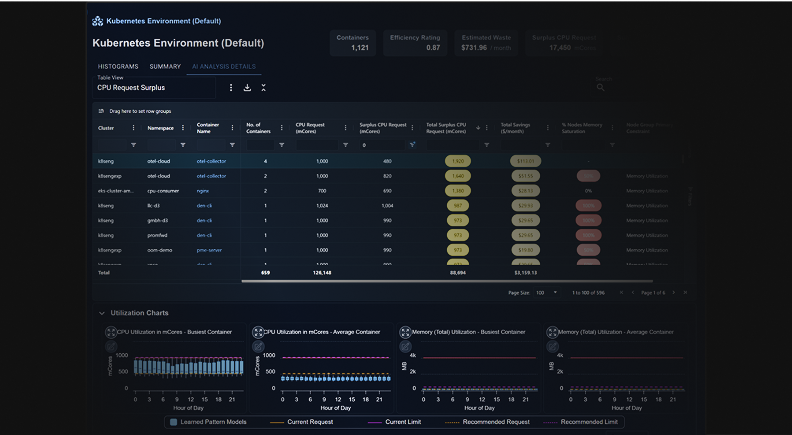Click the Efficiency Rating 0.87 card
Viewport: 792px width, 435px height.
point(415,43)
